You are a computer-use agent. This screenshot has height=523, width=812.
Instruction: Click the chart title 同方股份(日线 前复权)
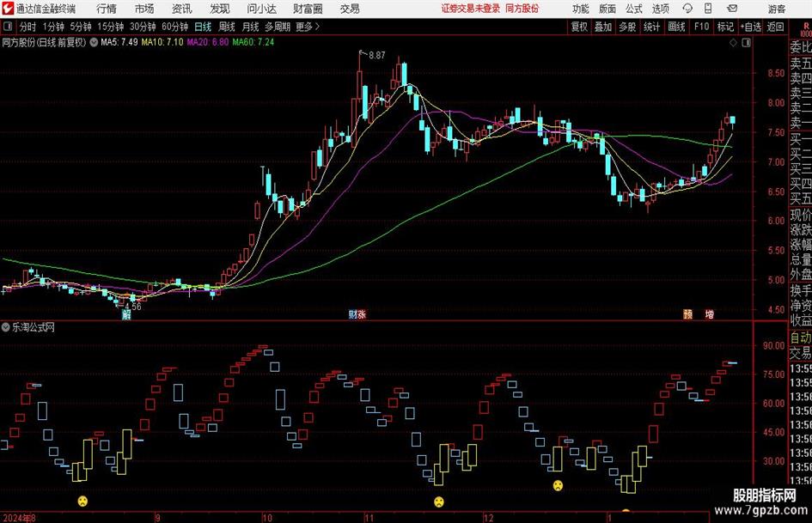[44, 42]
